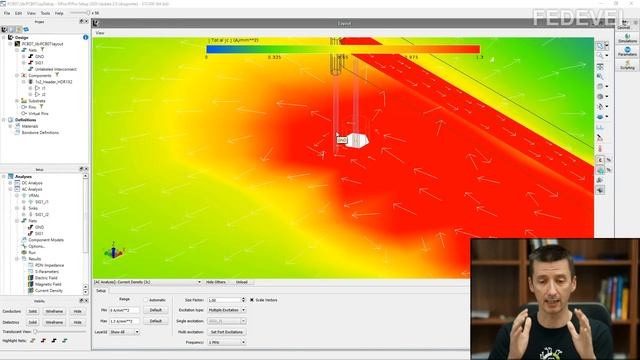Click the refresh icon in Project toolbar
Viewport: 640px width, 360px height.
pos(26,29)
